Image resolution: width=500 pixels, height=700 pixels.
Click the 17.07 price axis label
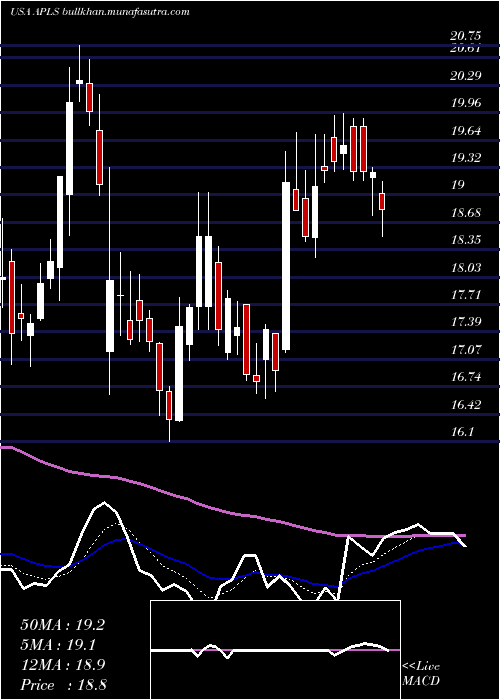466,350
